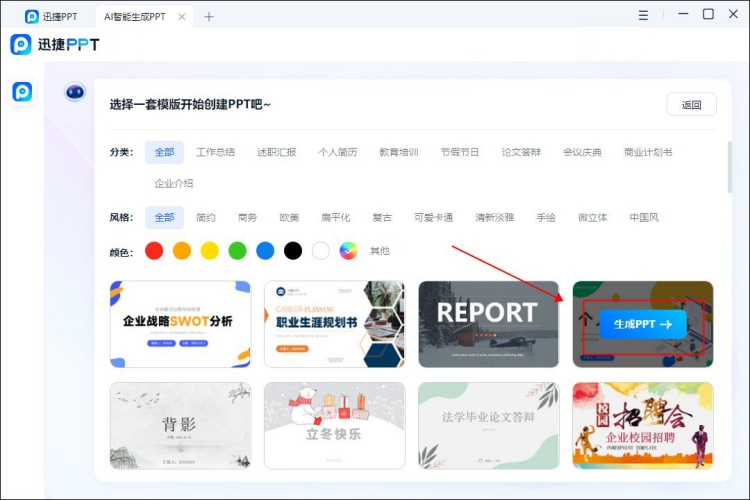Open the 企业校园招聘 template
Screen dimensions: 750x500
[643, 425]
